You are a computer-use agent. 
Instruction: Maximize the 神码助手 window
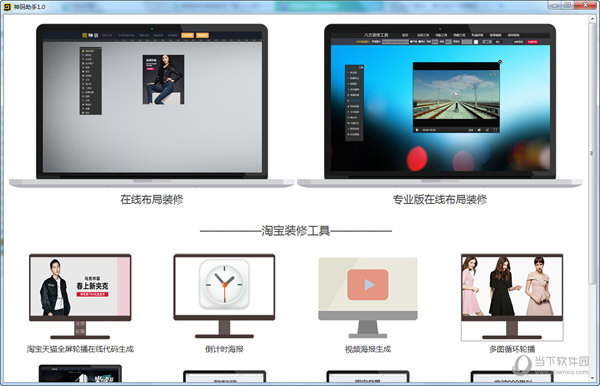(x=568, y=5)
